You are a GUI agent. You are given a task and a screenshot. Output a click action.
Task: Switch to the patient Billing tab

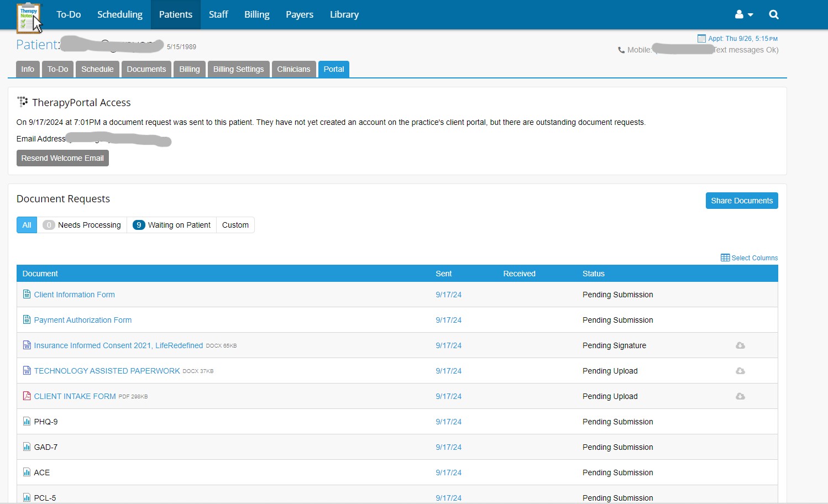pos(190,69)
